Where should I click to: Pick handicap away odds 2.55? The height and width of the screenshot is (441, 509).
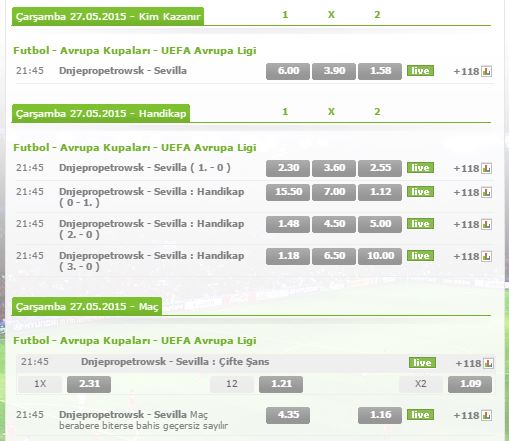tap(380, 168)
